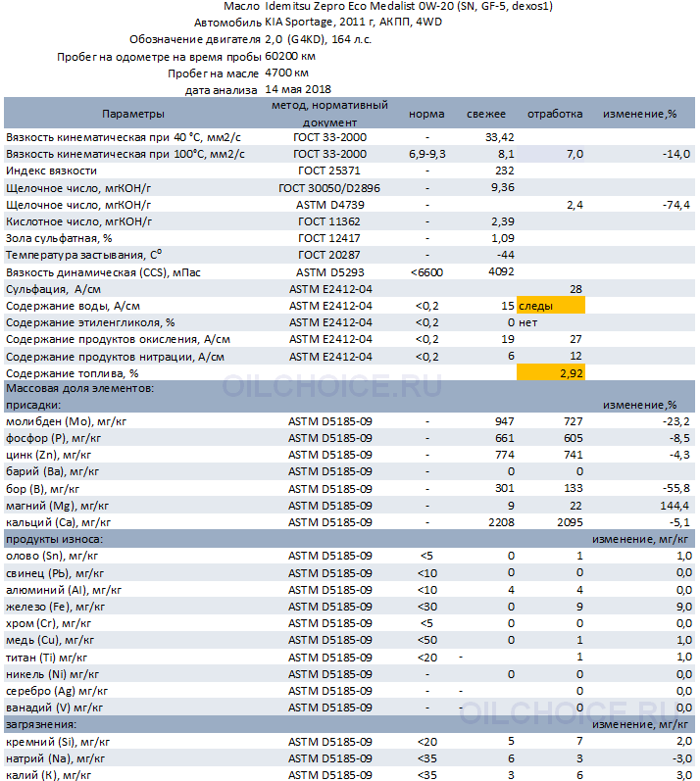Viewport: 700px width, 781px height.
Task: Click engine designation value '2,0 (G4KD), 164 л.с.'
Action: (318, 39)
